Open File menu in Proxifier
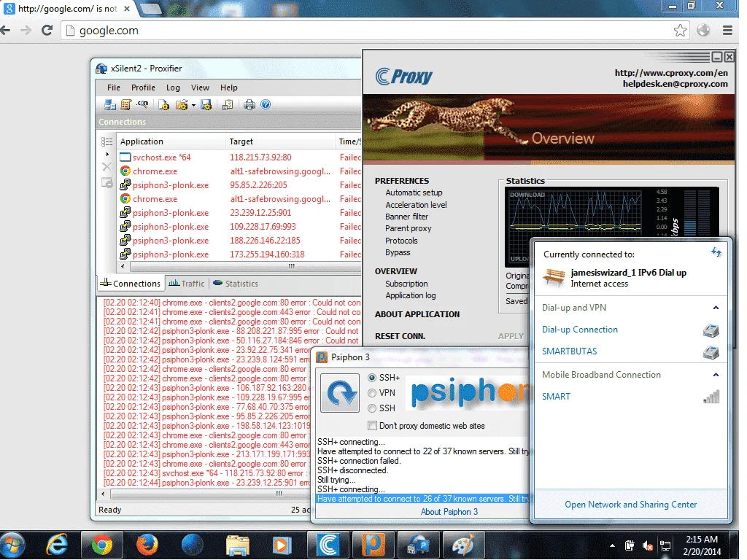Viewport: 747px width, 560px height. 114,87
